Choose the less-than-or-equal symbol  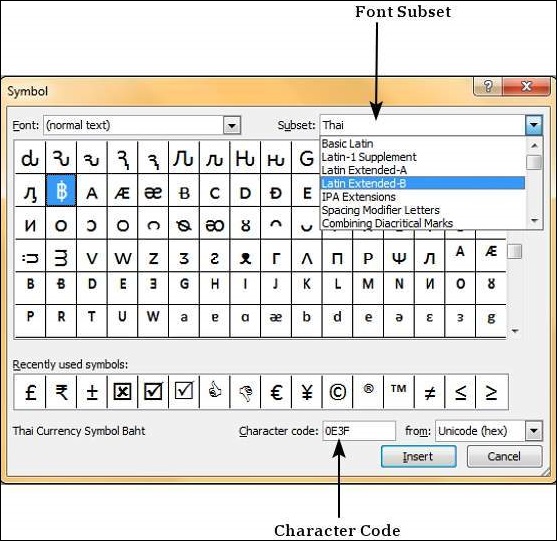pos(460,392)
